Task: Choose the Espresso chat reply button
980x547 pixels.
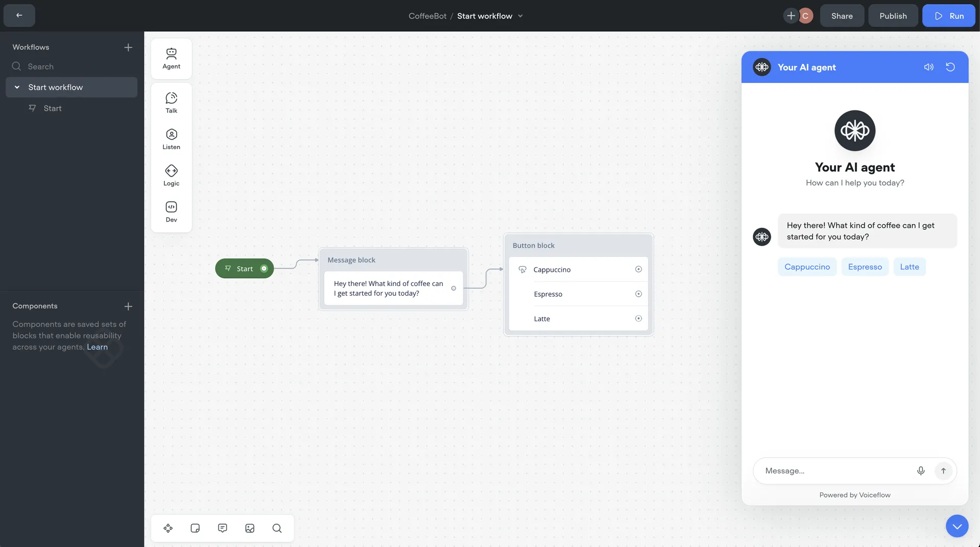Action: pos(865,267)
